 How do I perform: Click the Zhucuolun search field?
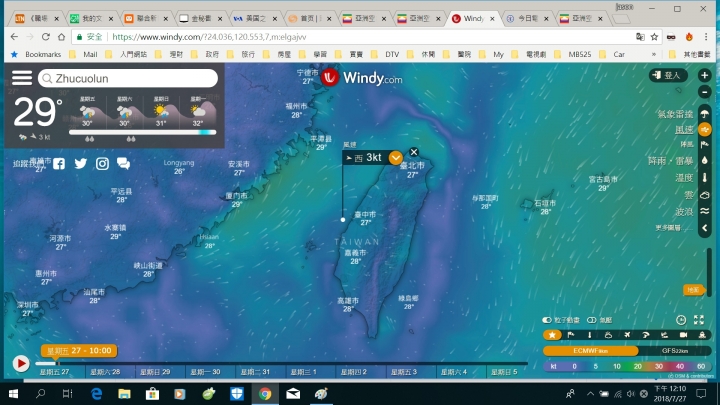point(128,79)
